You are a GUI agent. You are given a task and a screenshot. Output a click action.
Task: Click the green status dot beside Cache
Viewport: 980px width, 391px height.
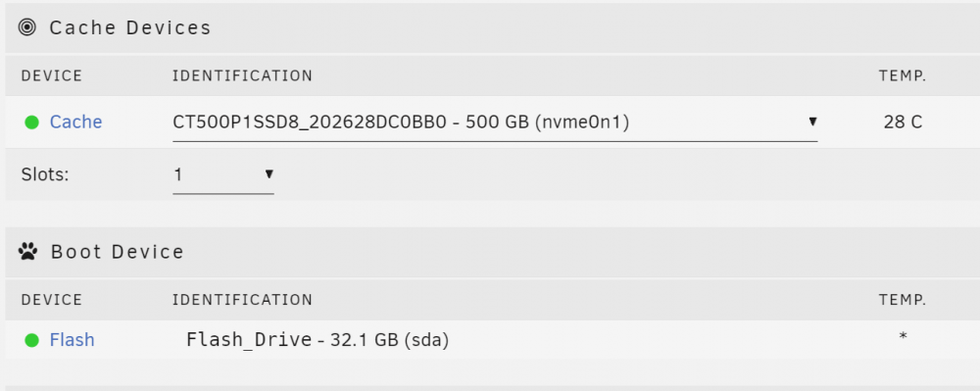coord(32,122)
